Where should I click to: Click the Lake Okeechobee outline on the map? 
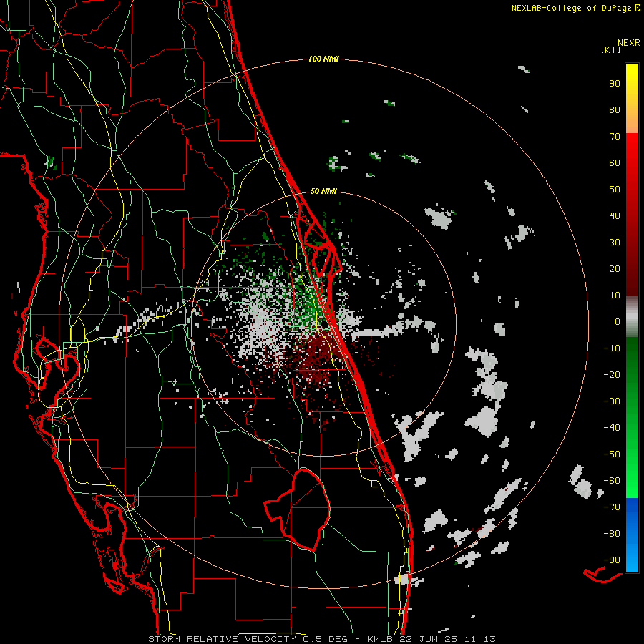[298, 509]
